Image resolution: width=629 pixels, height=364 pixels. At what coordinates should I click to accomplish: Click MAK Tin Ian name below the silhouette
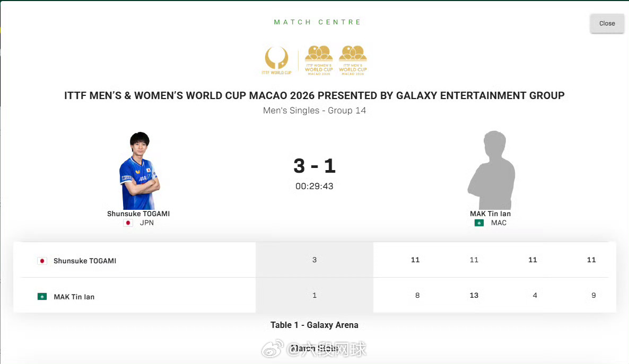click(490, 214)
